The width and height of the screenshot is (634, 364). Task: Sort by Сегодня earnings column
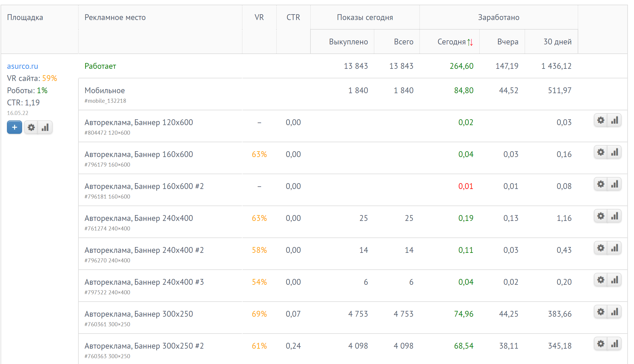(451, 42)
